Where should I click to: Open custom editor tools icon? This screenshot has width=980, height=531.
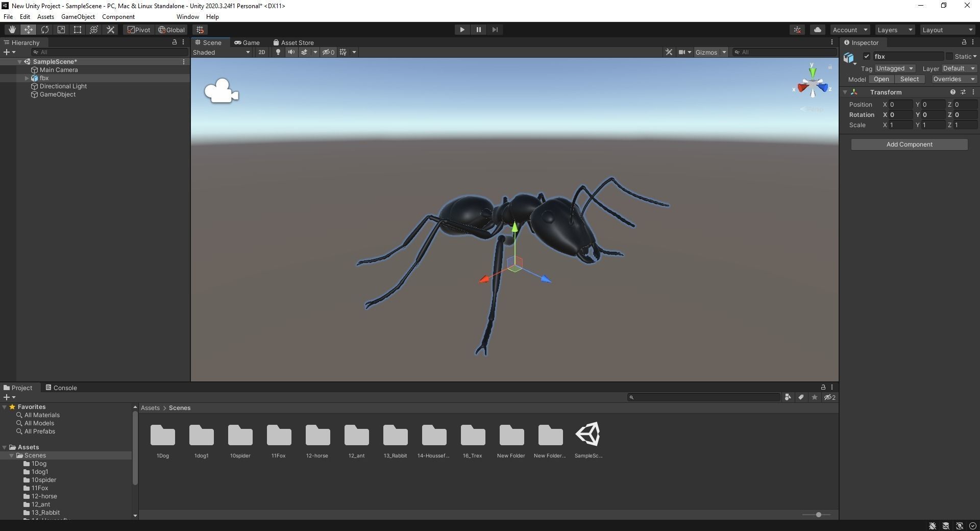coord(110,30)
